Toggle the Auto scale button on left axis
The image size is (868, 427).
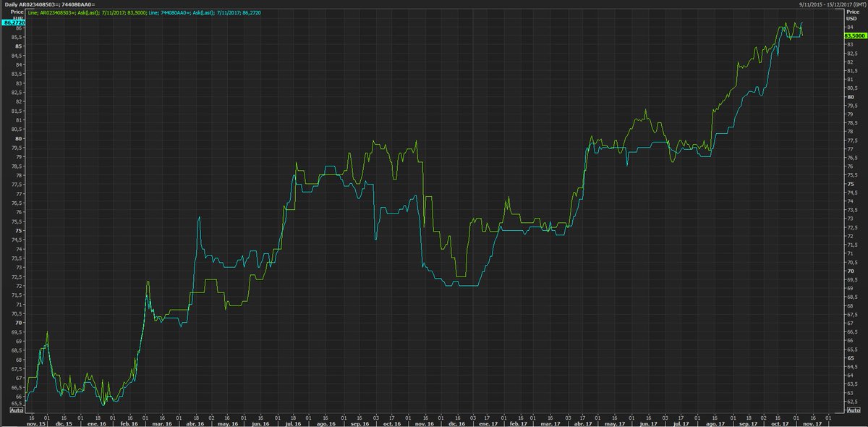click(16, 410)
